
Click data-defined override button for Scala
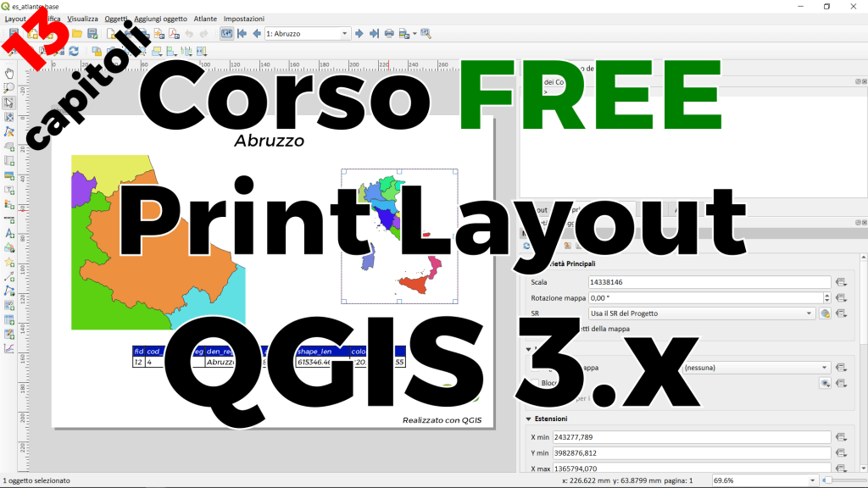click(842, 282)
